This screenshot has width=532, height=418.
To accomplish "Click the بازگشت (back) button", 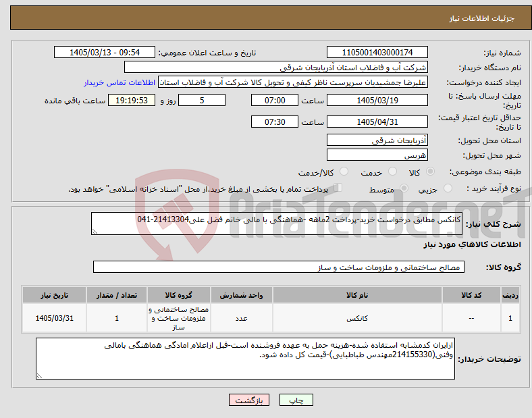I will pyautogui.click(x=249, y=400).
